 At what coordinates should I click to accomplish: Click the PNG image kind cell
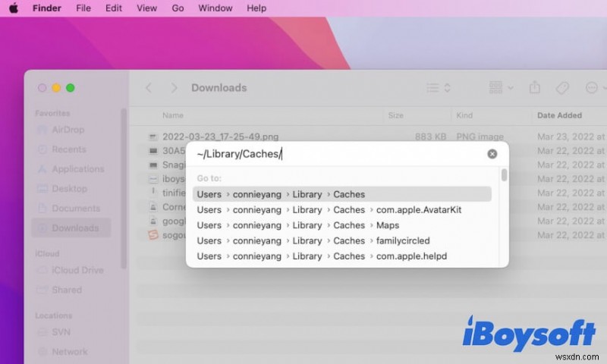coord(480,136)
